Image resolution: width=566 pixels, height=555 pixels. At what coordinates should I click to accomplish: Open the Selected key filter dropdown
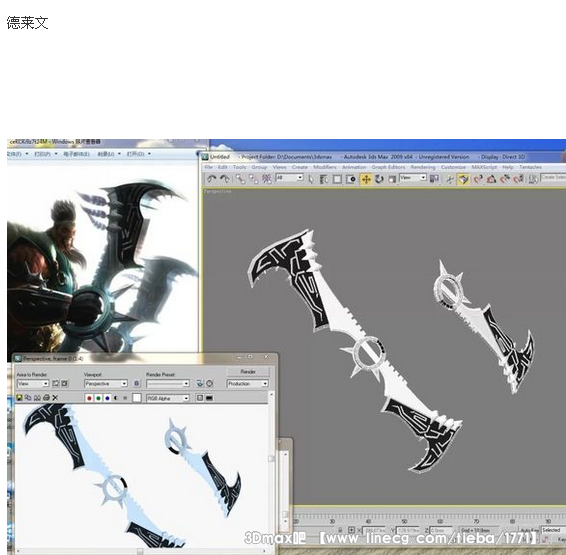553,530
